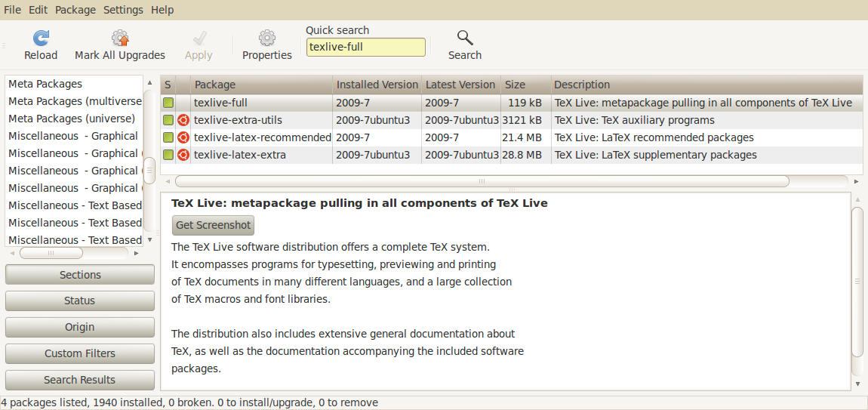The width and height of the screenshot is (868, 410).
Task: Click category list scroll right arrow
Action: (137, 253)
